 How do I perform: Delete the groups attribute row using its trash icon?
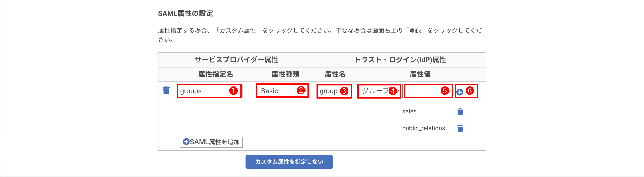tap(166, 90)
